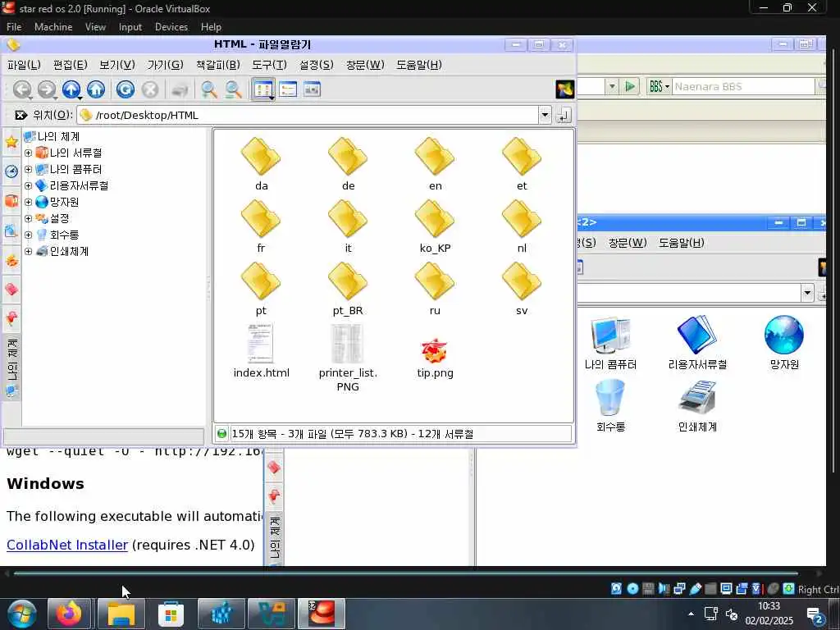Image resolution: width=840 pixels, height=630 pixels.
Task: Expand 회수통 tree node
Action: click(29, 235)
